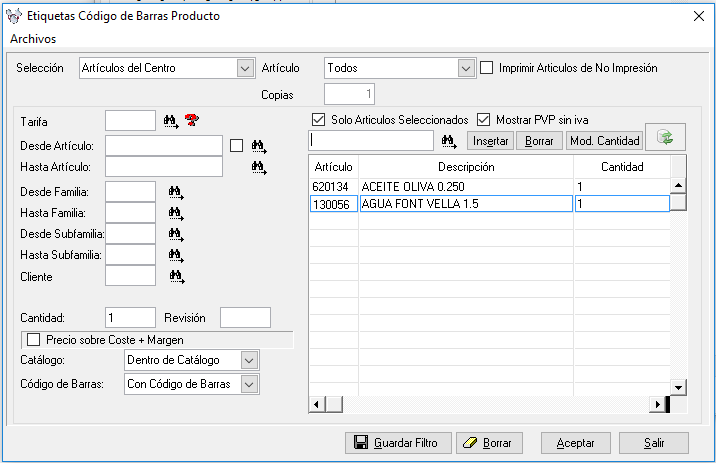Click the Aceptar button
This screenshot has width=716, height=463.
[x=575, y=443]
